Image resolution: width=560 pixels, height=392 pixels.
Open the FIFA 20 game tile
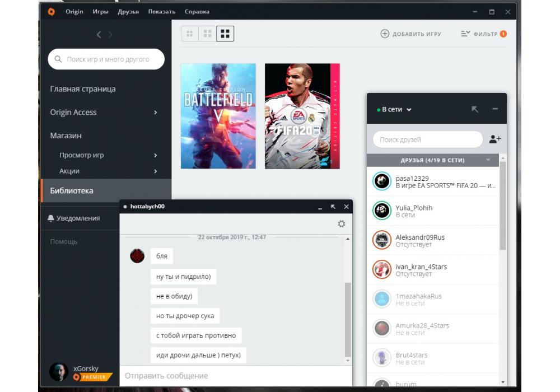(302, 116)
